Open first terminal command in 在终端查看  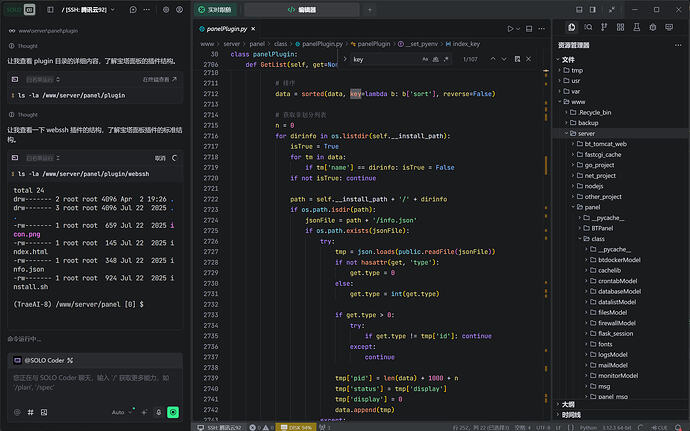[159, 80]
